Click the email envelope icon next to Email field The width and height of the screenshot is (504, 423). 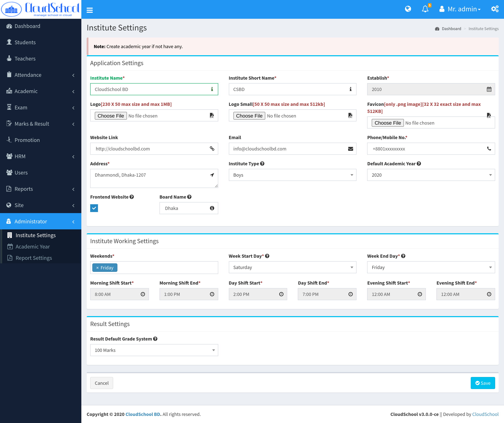click(351, 148)
